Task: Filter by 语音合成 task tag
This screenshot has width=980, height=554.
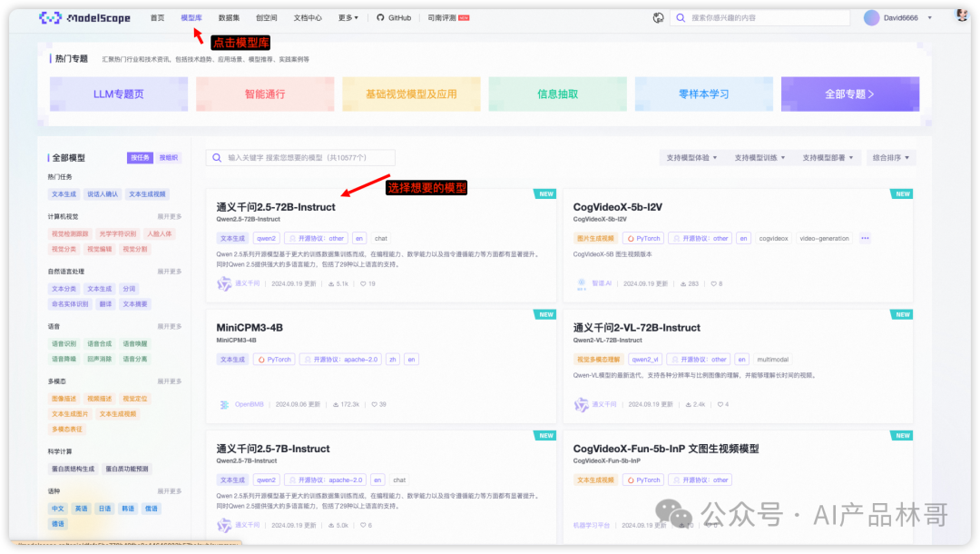Action: [x=100, y=344]
